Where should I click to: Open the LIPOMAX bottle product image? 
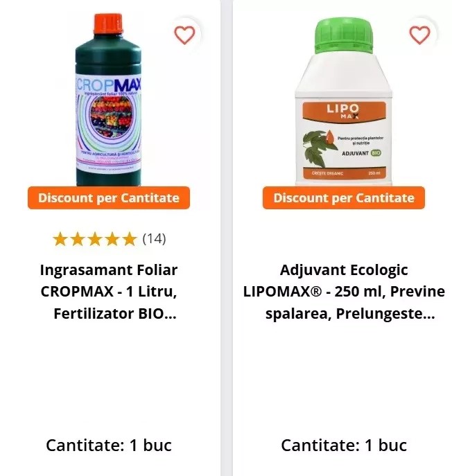tap(343, 101)
